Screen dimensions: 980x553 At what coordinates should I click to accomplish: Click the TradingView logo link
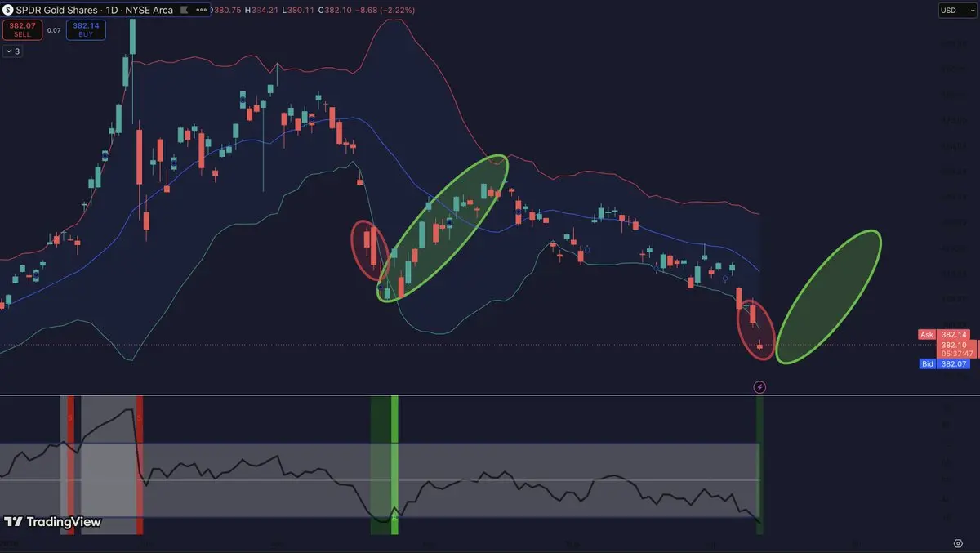pyautogui.click(x=53, y=521)
